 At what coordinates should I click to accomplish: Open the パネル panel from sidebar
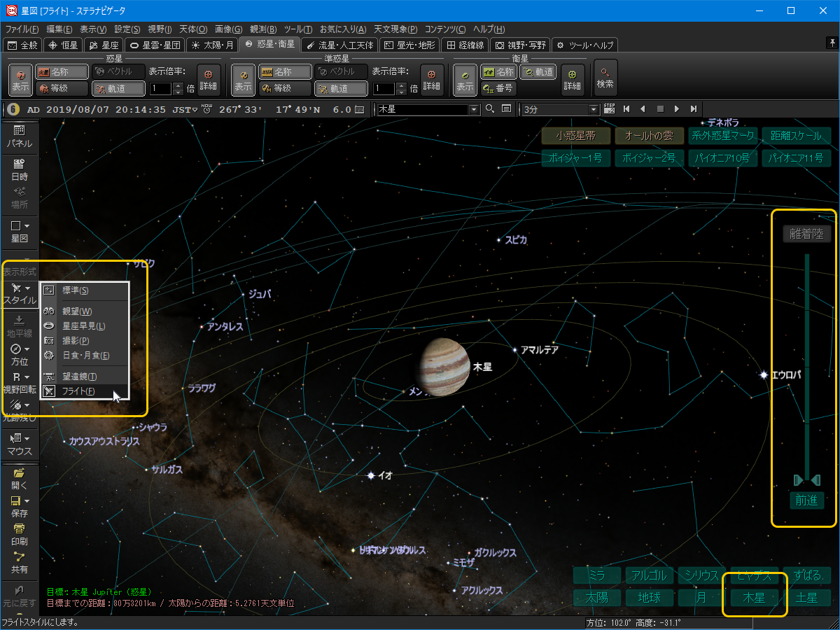20,136
